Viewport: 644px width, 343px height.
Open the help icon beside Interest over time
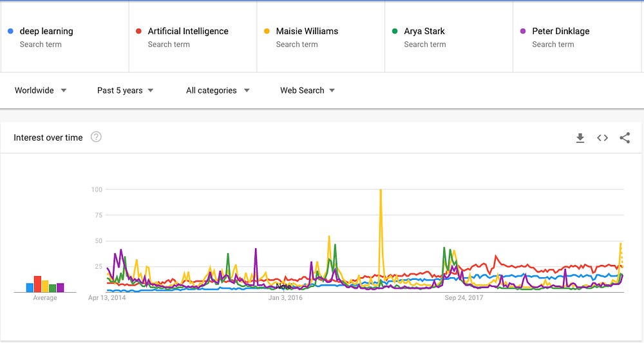pos(96,137)
